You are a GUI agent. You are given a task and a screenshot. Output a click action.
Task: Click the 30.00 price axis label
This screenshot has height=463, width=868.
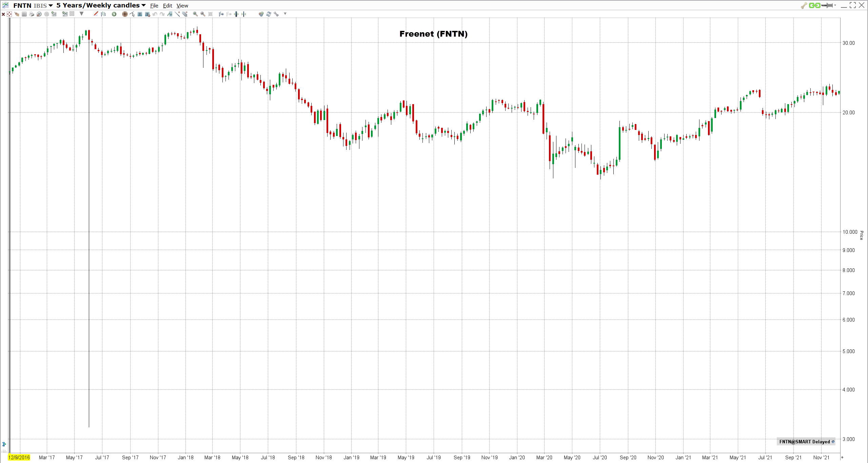pyautogui.click(x=849, y=43)
